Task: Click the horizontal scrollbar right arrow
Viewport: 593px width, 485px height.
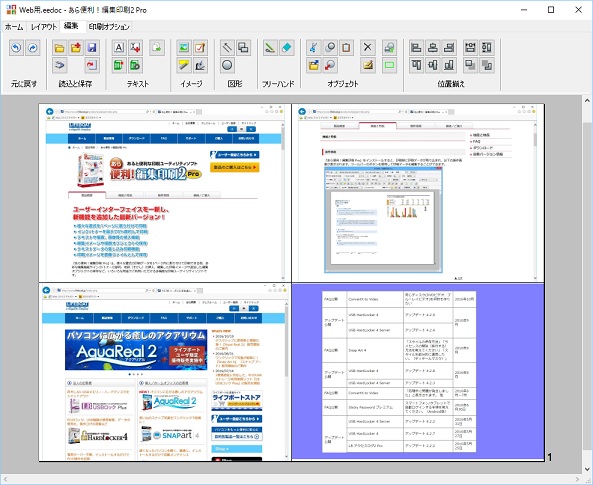Action: (x=577, y=479)
